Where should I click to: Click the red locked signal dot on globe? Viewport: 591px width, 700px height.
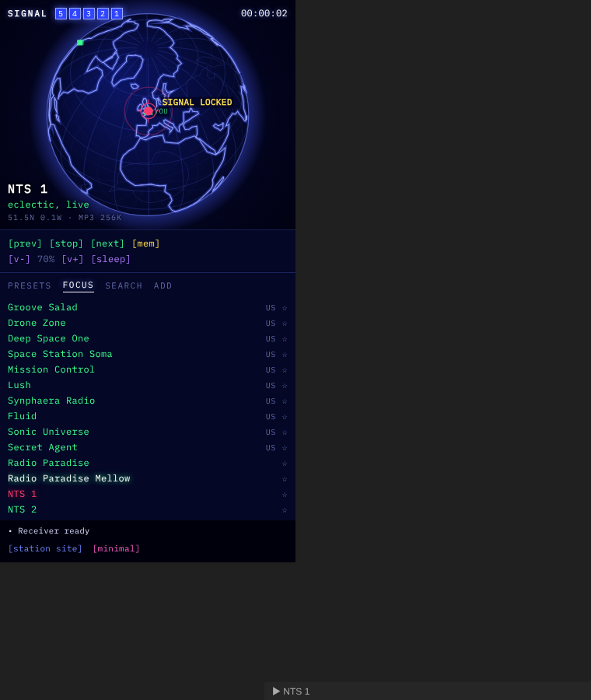click(149, 110)
